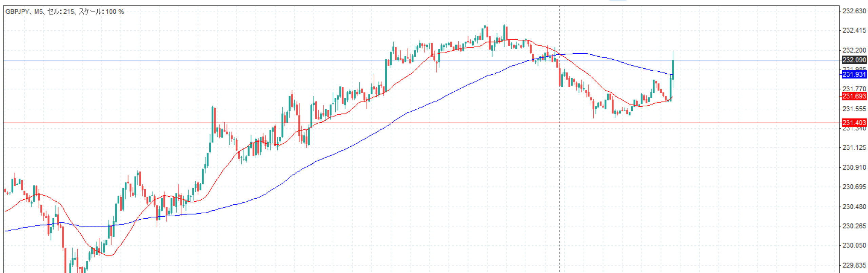This screenshot has height=273, width=868.
Task: Click the 230.050 price axis label
Action: (854, 245)
